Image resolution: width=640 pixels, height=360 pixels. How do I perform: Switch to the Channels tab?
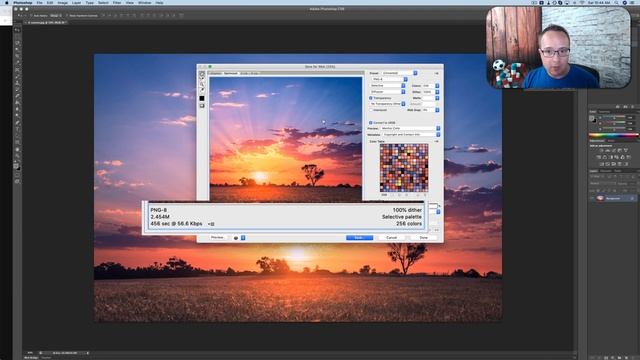(x=606, y=171)
